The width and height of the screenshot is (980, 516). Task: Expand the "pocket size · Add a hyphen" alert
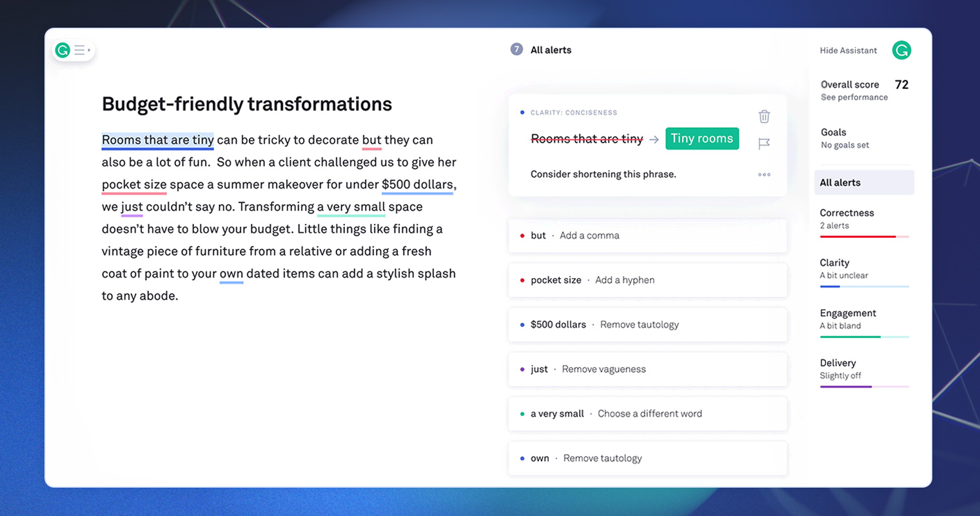[647, 280]
